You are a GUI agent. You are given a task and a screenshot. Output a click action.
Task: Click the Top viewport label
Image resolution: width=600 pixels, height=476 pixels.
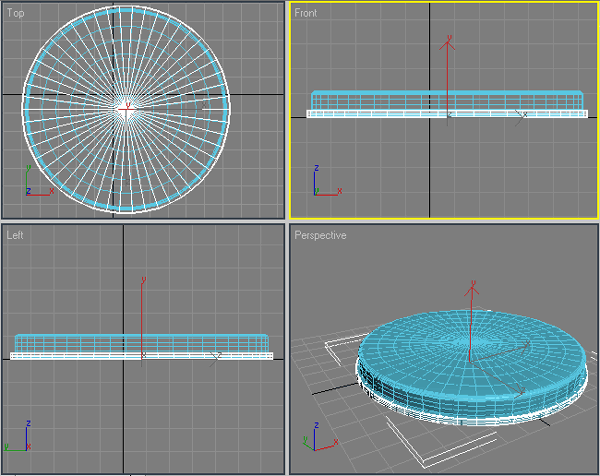click(16, 13)
